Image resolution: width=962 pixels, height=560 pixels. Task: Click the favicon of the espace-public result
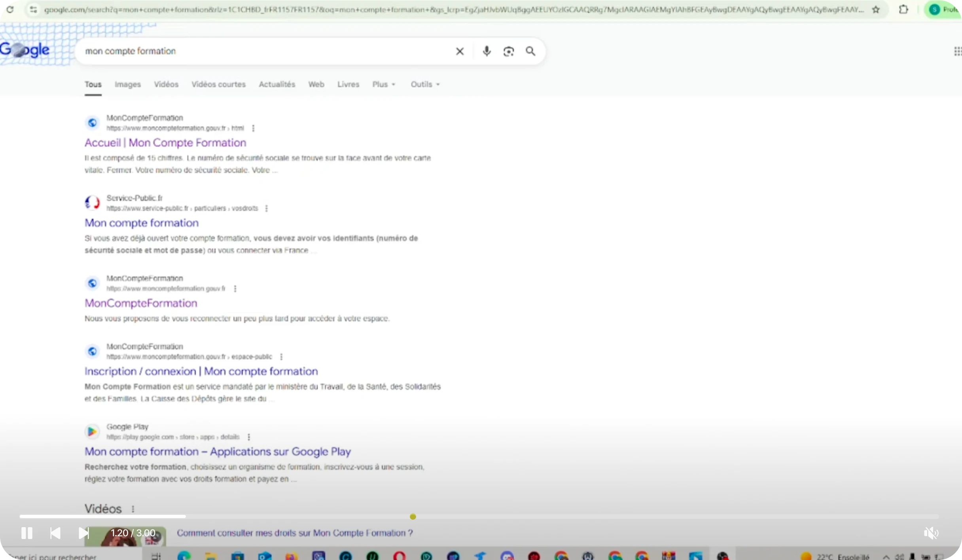pyautogui.click(x=92, y=351)
